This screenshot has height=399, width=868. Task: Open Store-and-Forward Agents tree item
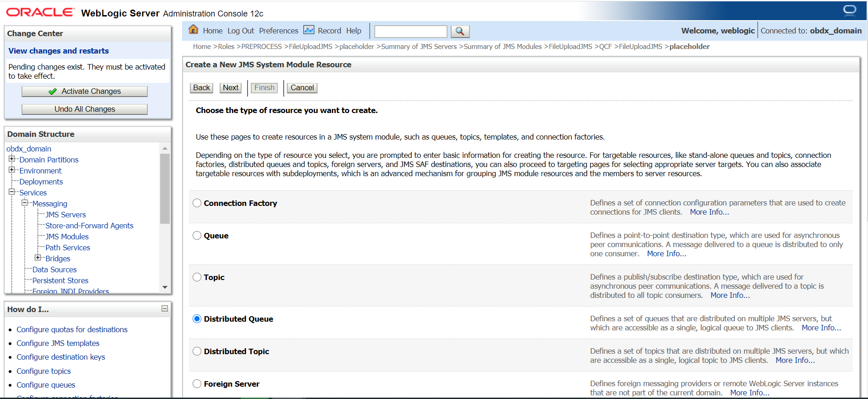[x=89, y=226]
